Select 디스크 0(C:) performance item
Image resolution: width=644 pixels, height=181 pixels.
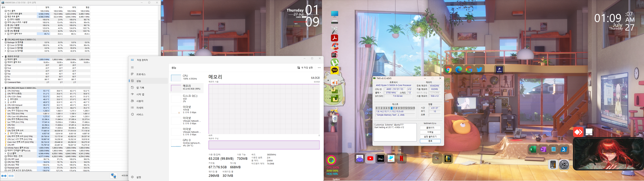coord(187,99)
